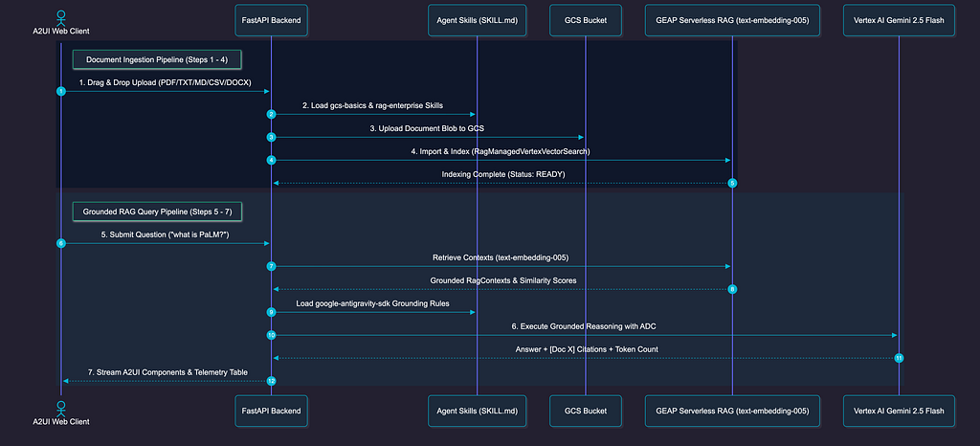Select the footer FastAPI Backend participant box
The width and height of the screenshot is (980, 446).
[271, 411]
